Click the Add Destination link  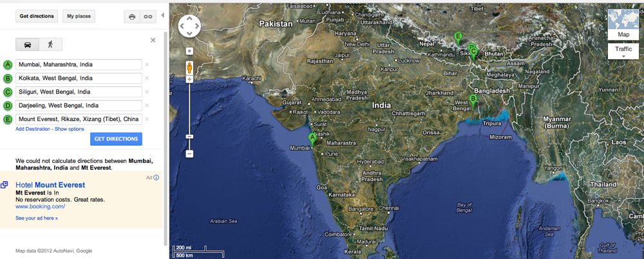pyautogui.click(x=33, y=129)
